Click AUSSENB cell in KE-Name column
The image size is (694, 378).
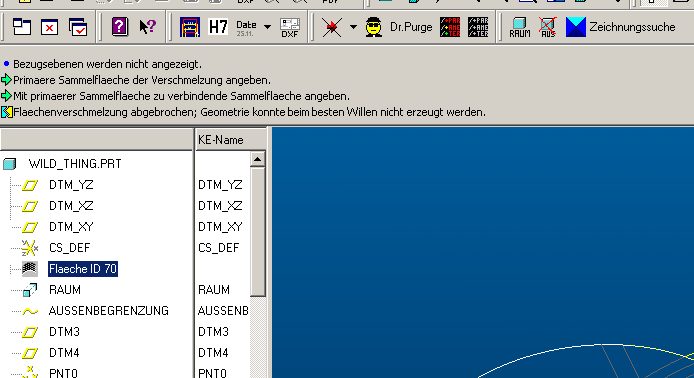[x=223, y=311]
